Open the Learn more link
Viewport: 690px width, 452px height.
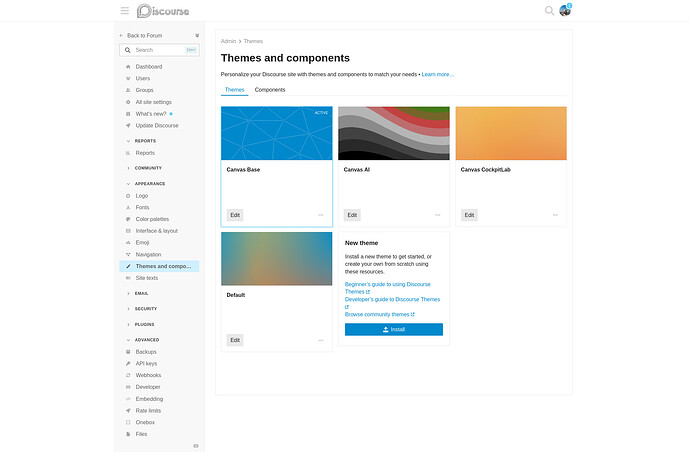tap(438, 75)
